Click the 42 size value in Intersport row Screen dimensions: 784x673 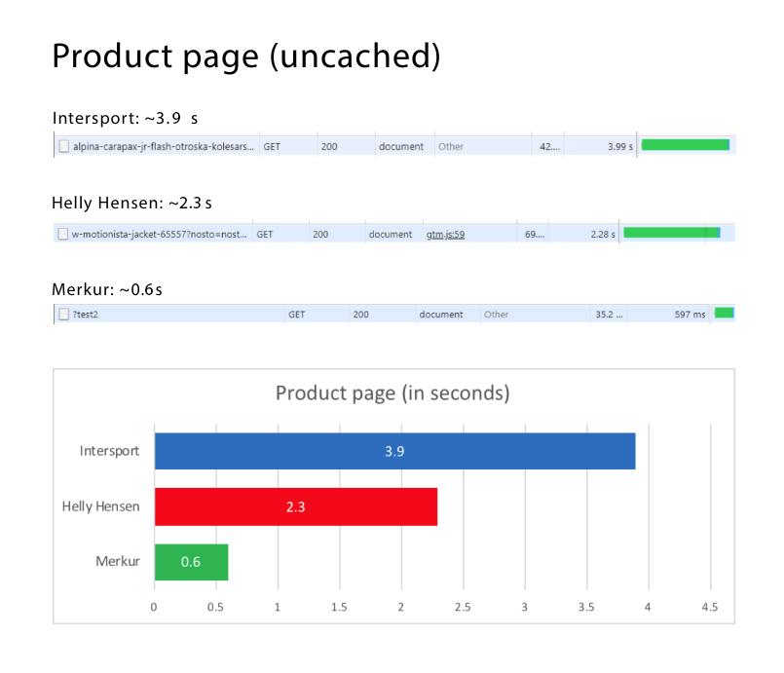pyautogui.click(x=549, y=146)
